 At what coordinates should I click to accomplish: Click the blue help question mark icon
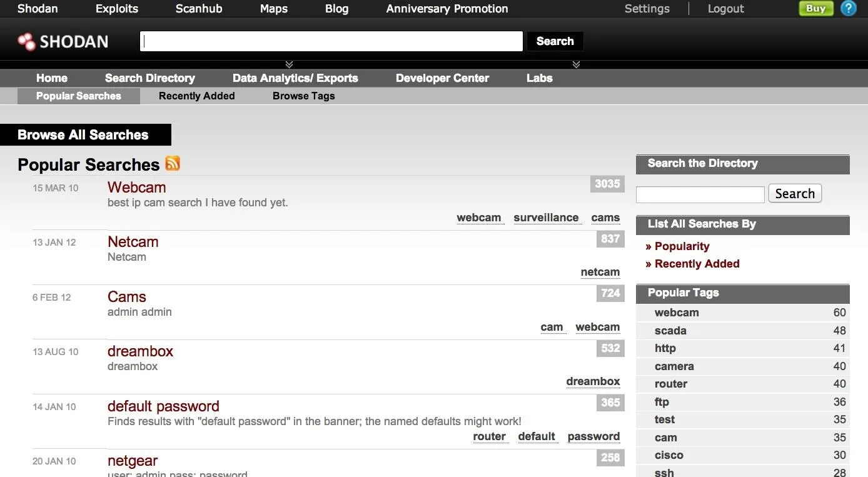(848, 8)
